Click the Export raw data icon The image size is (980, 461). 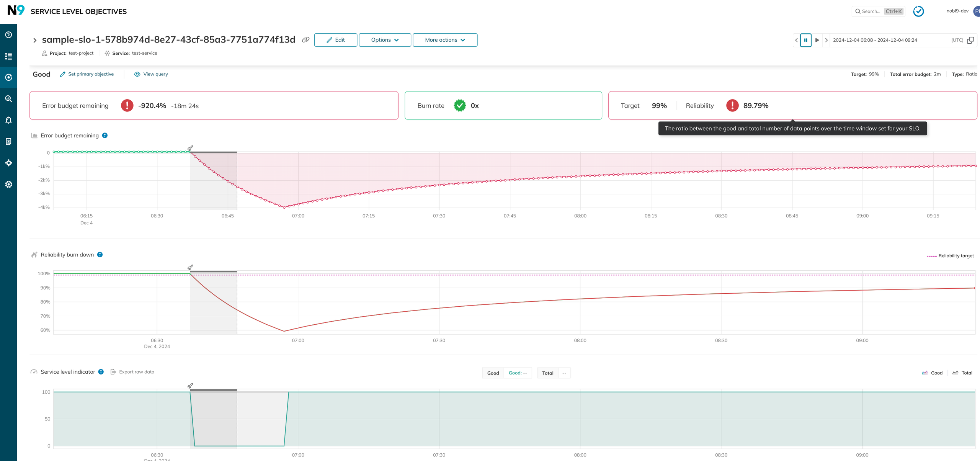tap(113, 372)
